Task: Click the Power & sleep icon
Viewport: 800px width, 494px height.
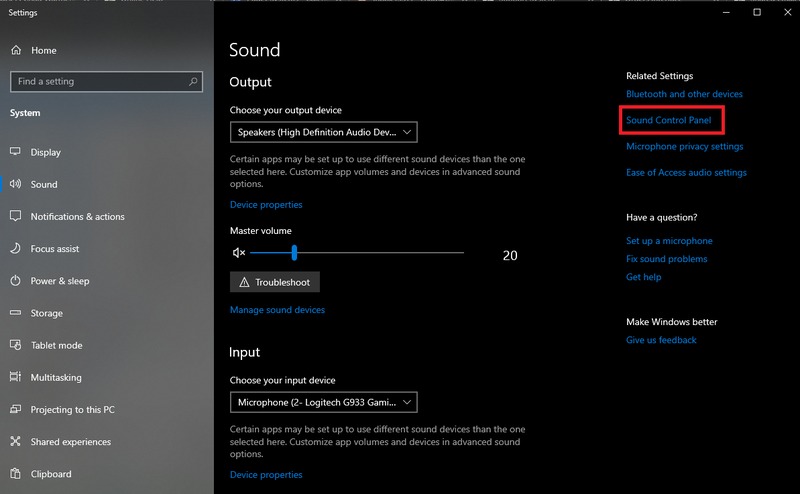Action: click(x=16, y=281)
